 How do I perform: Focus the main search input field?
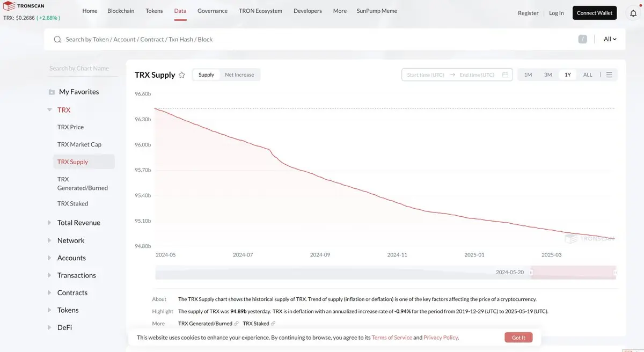click(x=317, y=39)
